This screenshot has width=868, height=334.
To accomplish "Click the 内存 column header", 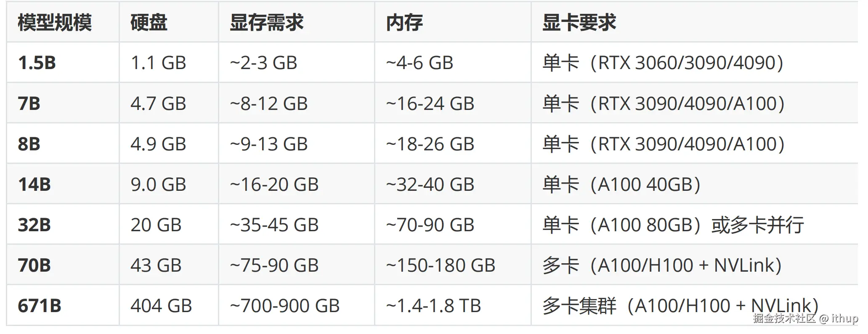I will [404, 22].
